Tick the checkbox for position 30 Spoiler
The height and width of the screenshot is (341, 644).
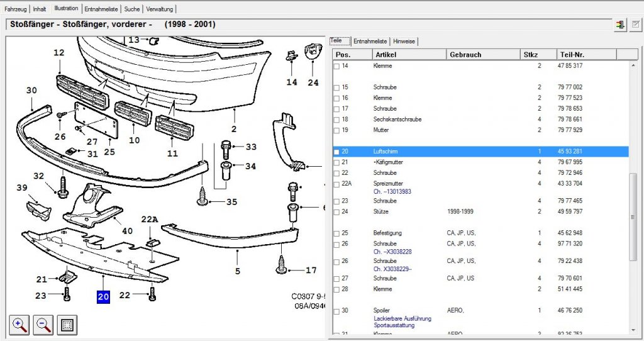click(x=337, y=311)
